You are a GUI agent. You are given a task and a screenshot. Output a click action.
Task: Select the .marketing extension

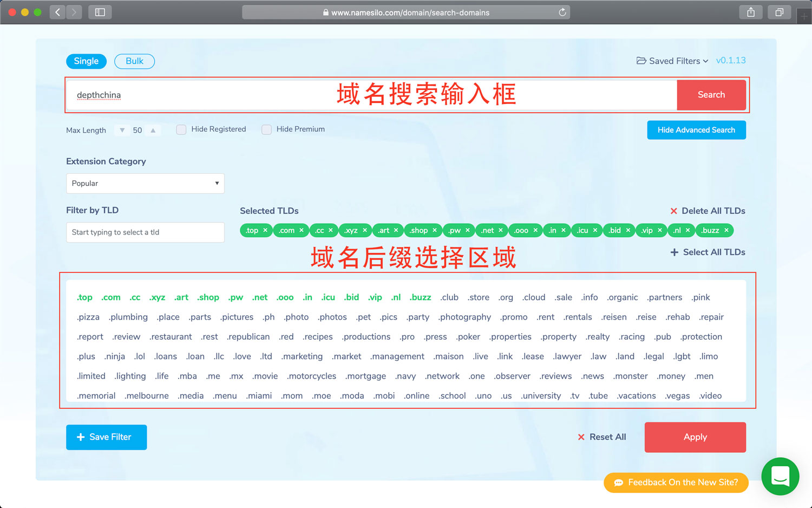(x=302, y=356)
